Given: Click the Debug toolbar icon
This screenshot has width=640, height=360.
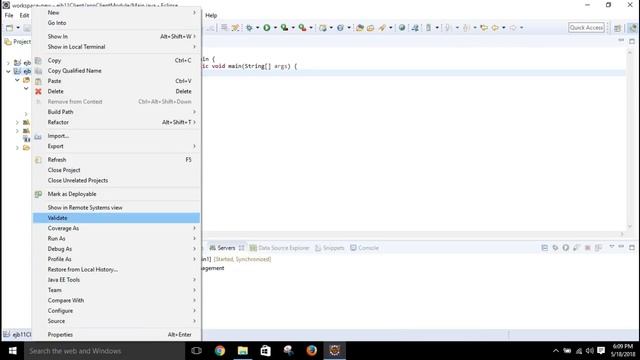Looking at the screenshot, I should click(x=249, y=28).
